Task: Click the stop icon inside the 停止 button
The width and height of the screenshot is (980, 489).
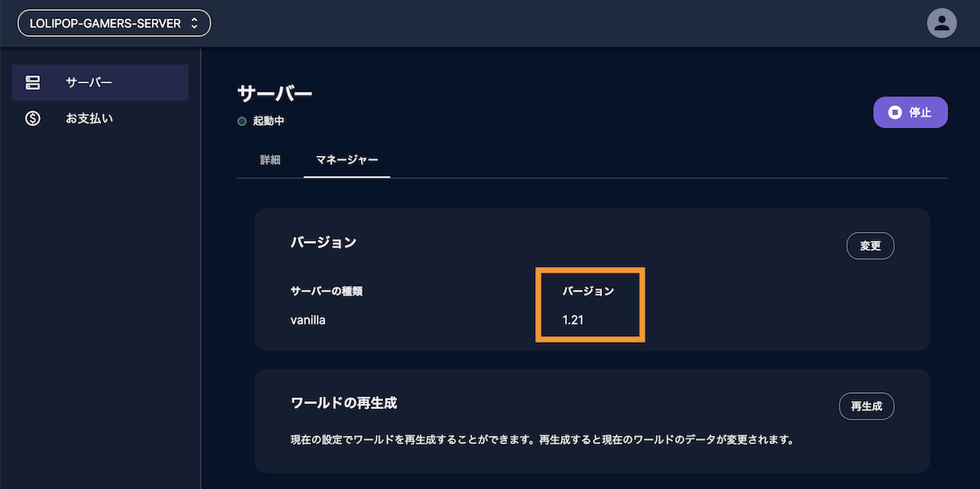Action: tap(897, 112)
